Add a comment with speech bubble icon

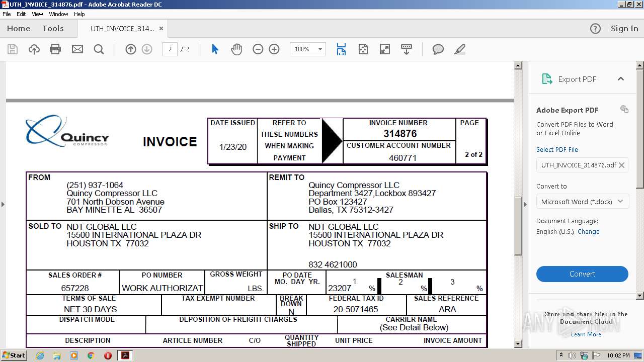(438, 49)
